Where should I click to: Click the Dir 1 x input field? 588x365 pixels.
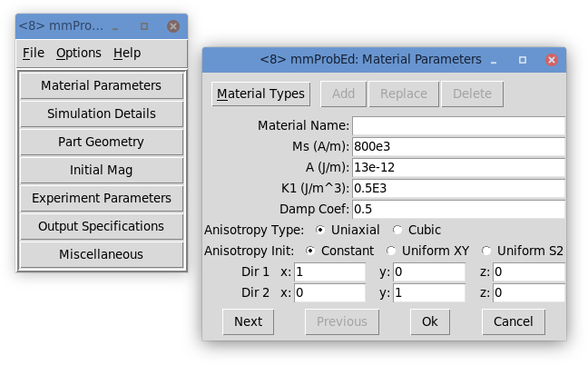coord(329,272)
